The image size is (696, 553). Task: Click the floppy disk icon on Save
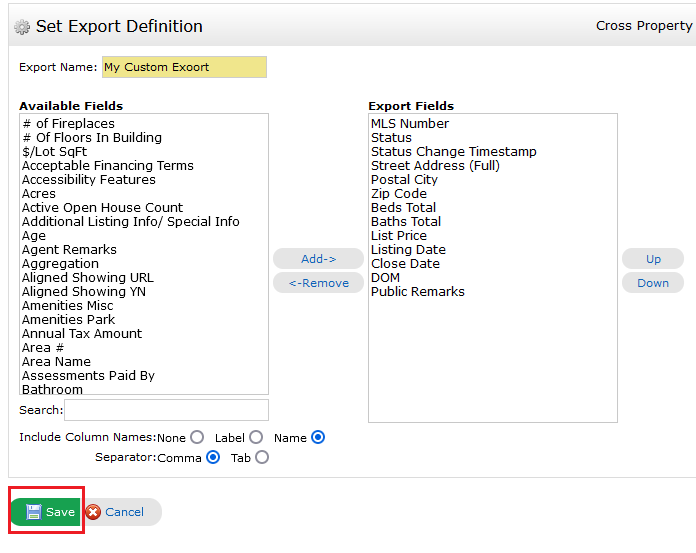(34, 512)
